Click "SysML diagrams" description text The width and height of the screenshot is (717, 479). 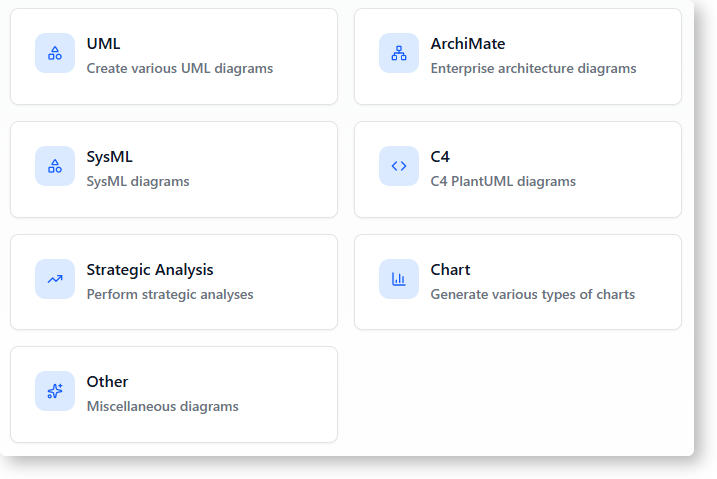(138, 182)
